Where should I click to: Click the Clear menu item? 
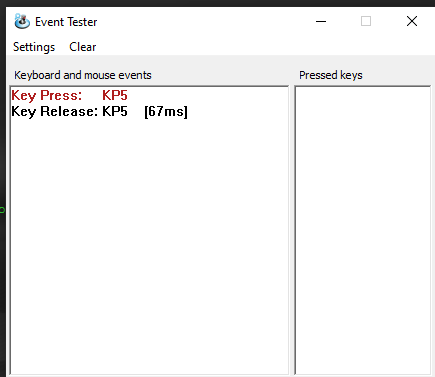[x=83, y=47]
